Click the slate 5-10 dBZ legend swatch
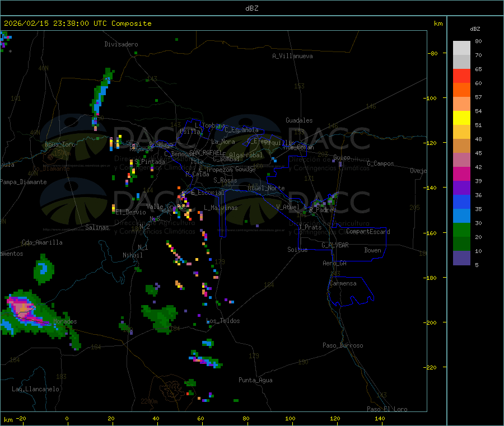504x426 pixels. 461,258
